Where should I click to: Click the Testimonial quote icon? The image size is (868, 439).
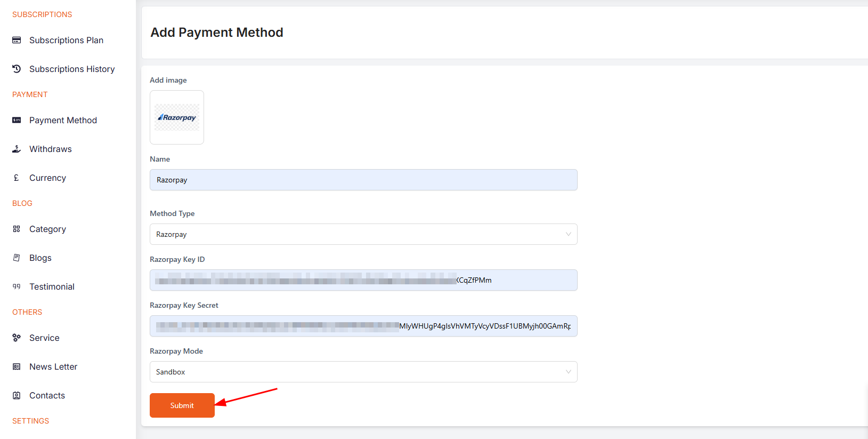tap(17, 286)
